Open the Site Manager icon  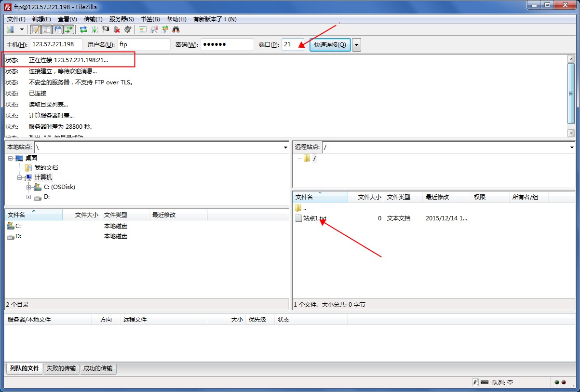(x=11, y=29)
